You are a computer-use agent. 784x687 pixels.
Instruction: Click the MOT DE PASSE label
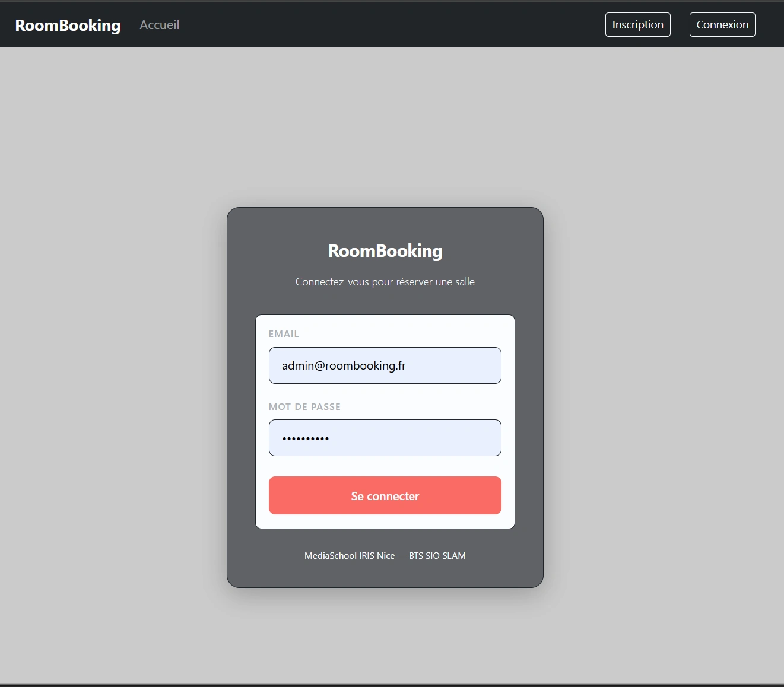[304, 406]
